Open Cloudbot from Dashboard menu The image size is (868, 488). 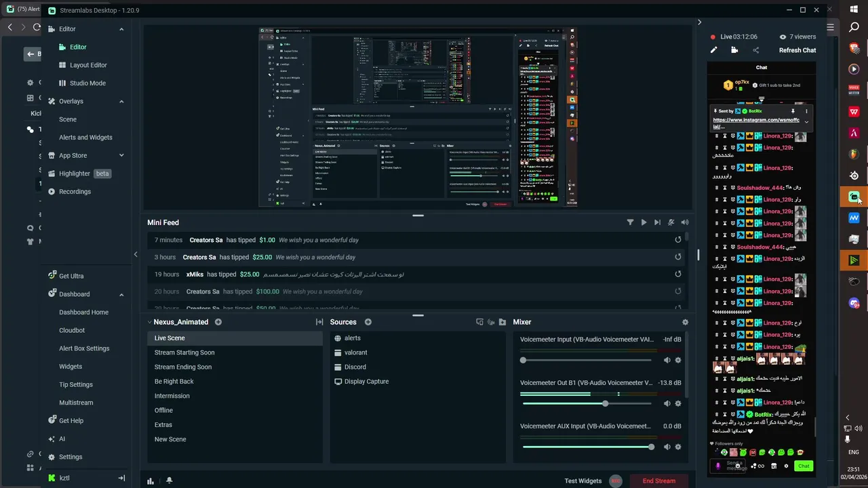pos(72,330)
